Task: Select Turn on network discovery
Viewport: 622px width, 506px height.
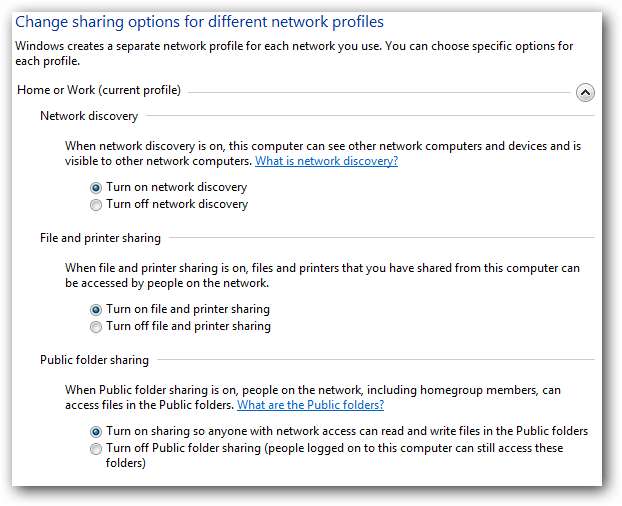Action: (x=96, y=187)
